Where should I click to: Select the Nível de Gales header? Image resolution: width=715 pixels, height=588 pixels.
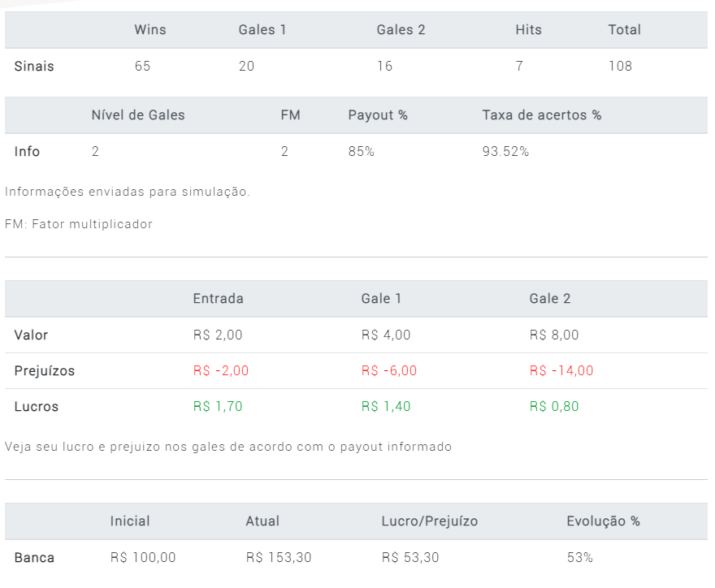(138, 115)
